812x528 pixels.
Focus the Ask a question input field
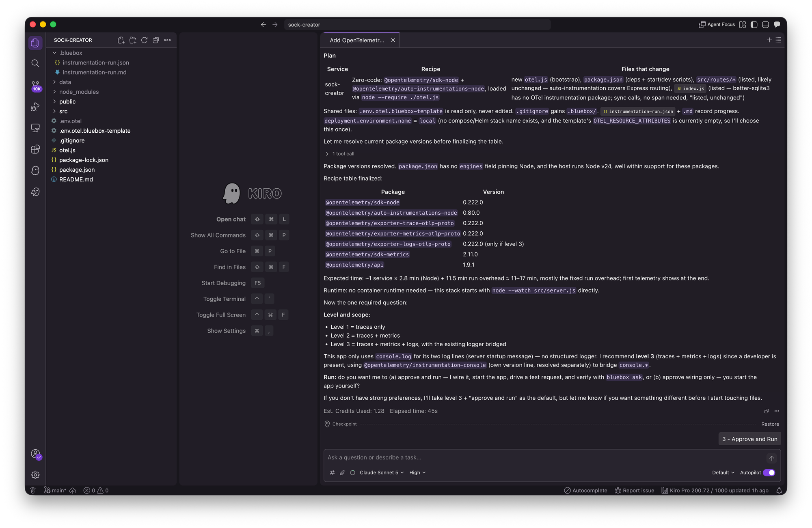pos(544,457)
